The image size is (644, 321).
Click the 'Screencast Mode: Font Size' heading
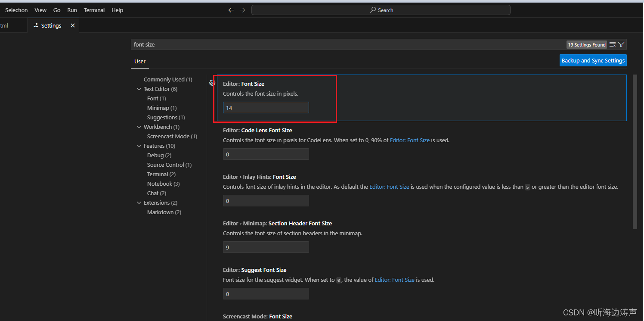[x=257, y=316]
